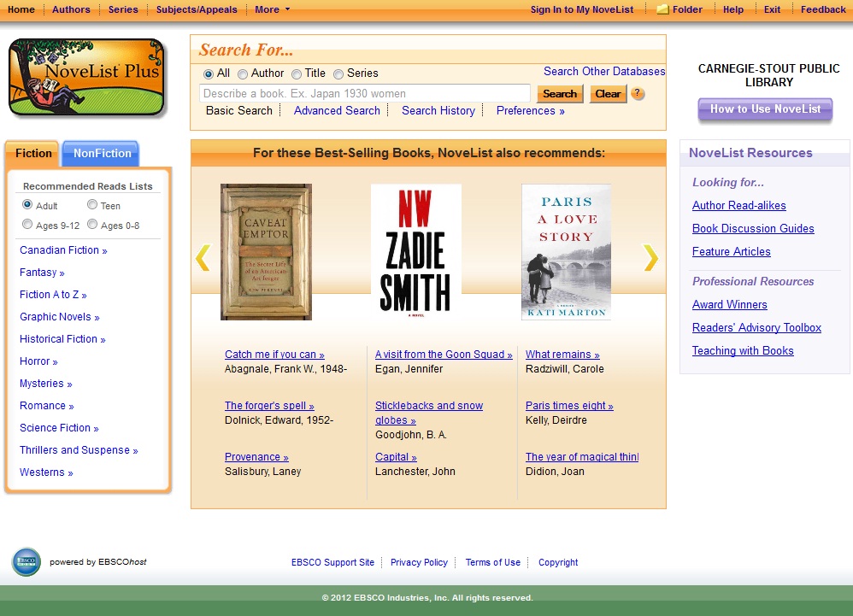Open Catch me if you can title
853x616 pixels.
coord(274,355)
